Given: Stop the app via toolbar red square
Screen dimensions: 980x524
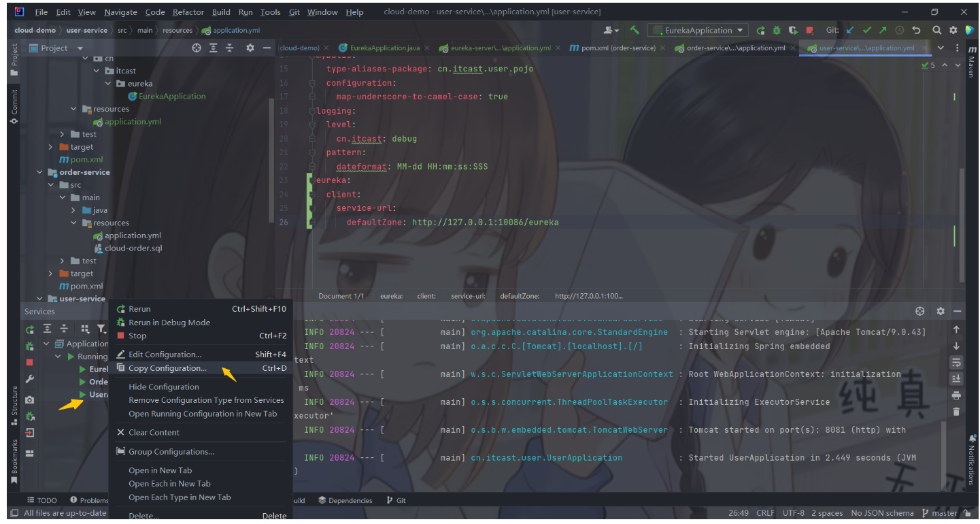Looking at the screenshot, I should tap(809, 30).
